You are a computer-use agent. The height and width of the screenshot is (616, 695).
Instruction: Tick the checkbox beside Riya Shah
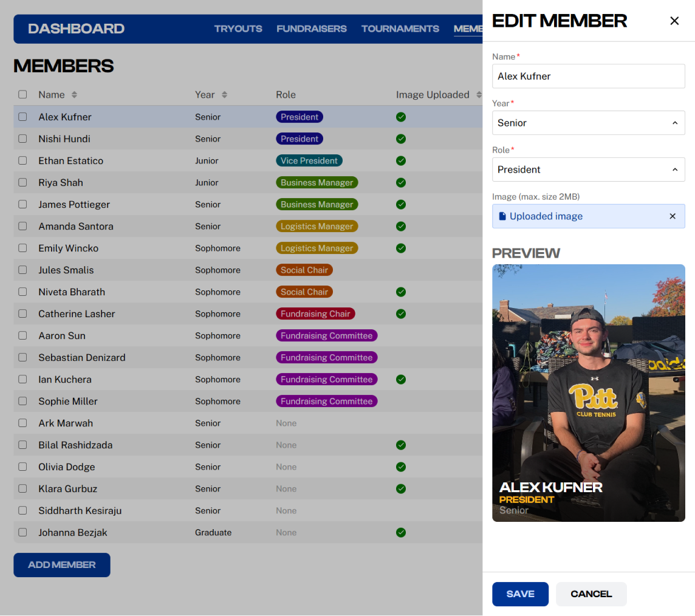22,182
